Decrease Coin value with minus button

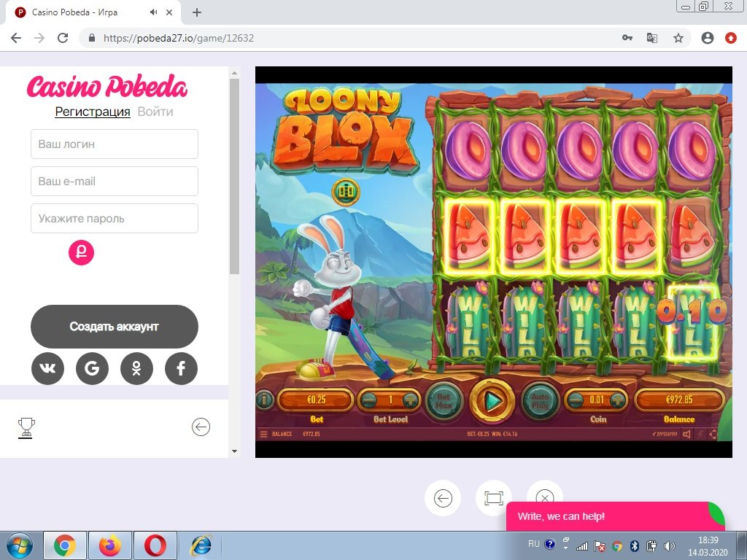point(576,400)
